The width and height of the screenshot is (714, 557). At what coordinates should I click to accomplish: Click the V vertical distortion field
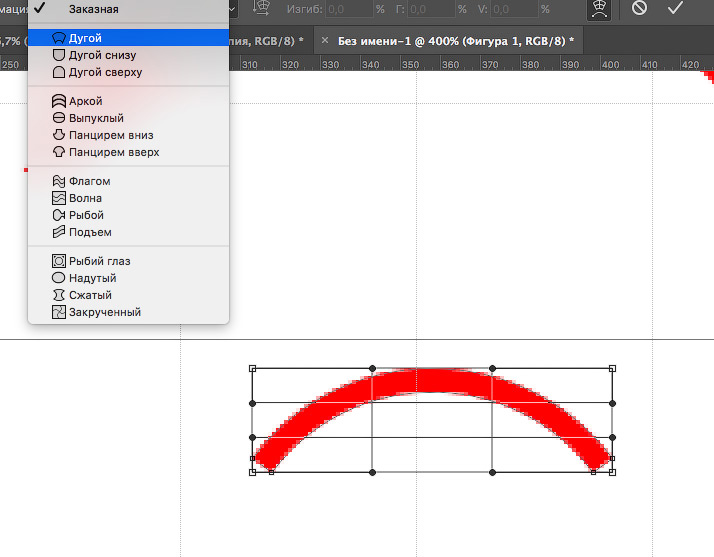point(514,9)
